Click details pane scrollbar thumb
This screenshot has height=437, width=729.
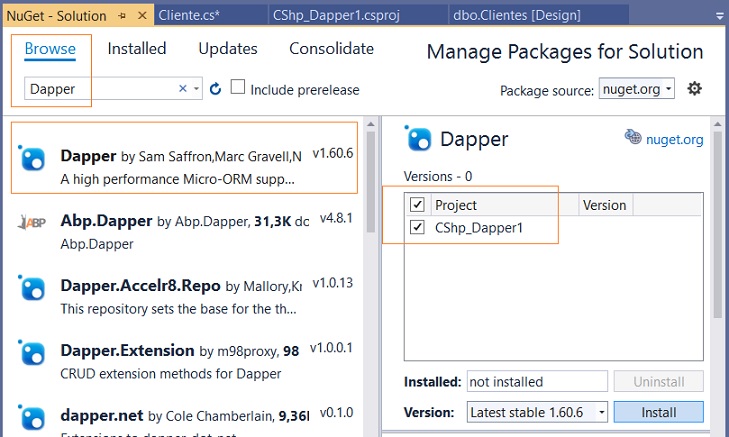point(718,225)
